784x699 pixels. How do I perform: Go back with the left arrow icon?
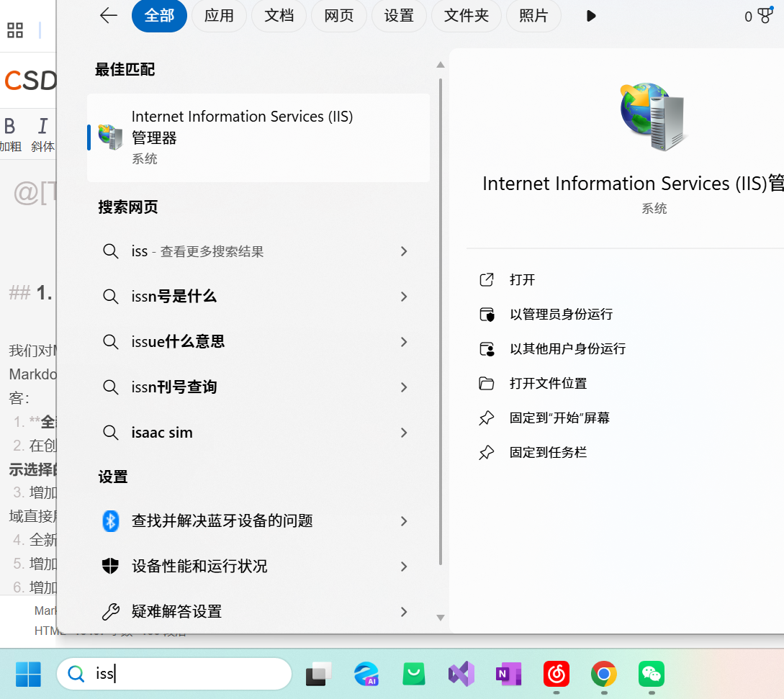coord(108,16)
